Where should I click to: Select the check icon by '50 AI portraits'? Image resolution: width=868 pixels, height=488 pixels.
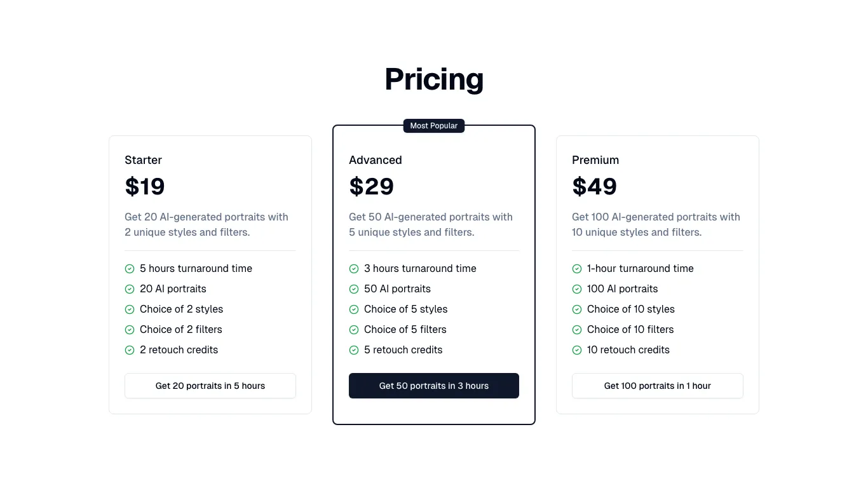354,288
